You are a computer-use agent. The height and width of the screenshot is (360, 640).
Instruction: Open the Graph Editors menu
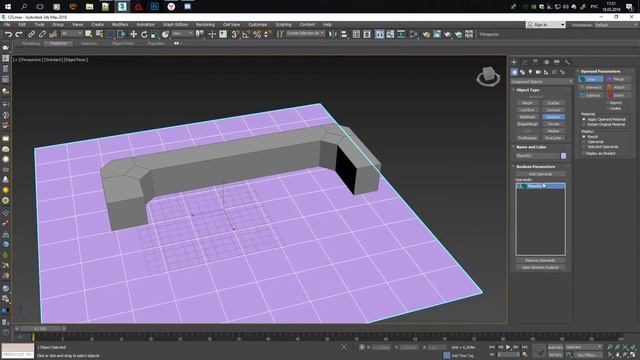(x=175, y=24)
